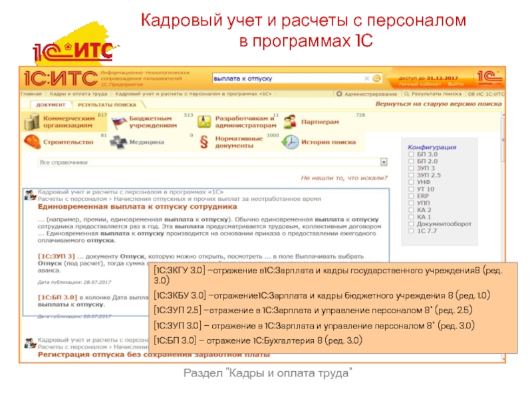Switch to the Документ tab
Screen dimensions: 532x399
coord(51,105)
